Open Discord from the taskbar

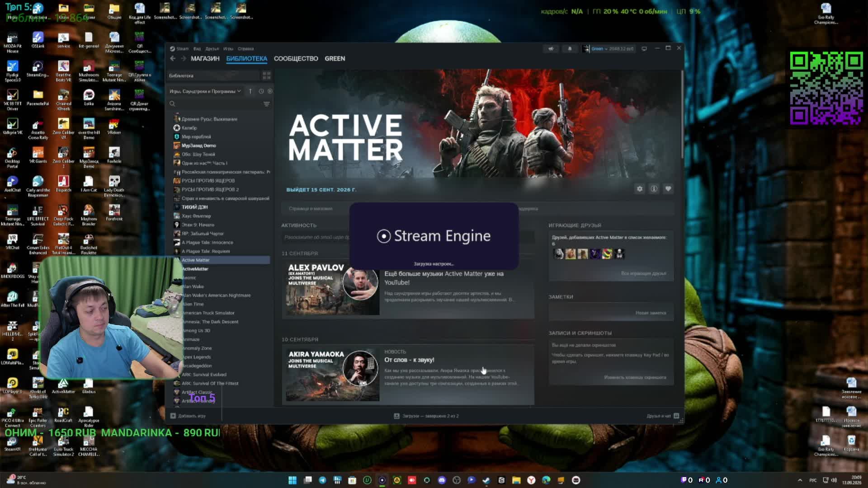(442, 480)
